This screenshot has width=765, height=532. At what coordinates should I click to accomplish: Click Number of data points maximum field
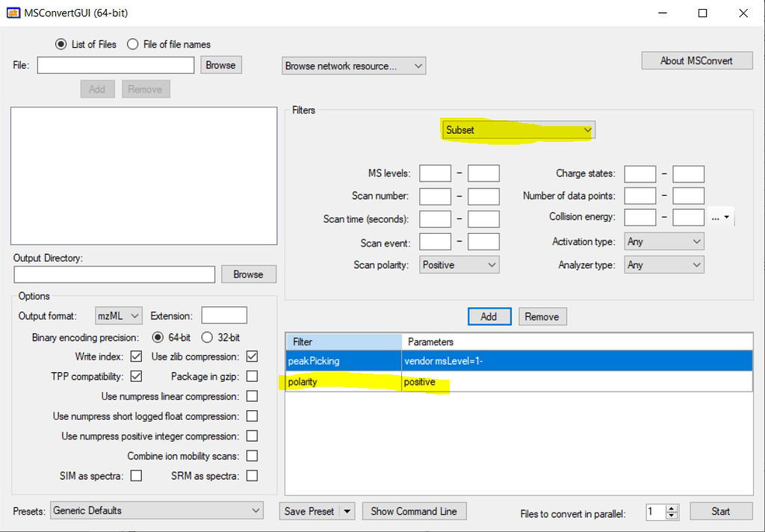tap(688, 196)
